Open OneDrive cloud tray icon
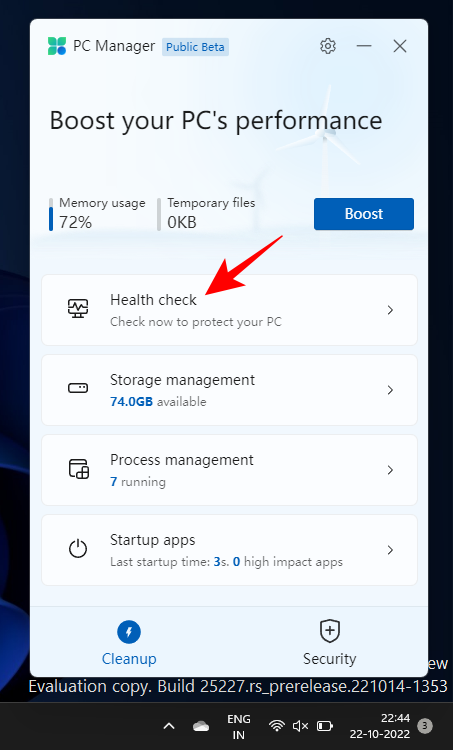 pos(201,727)
